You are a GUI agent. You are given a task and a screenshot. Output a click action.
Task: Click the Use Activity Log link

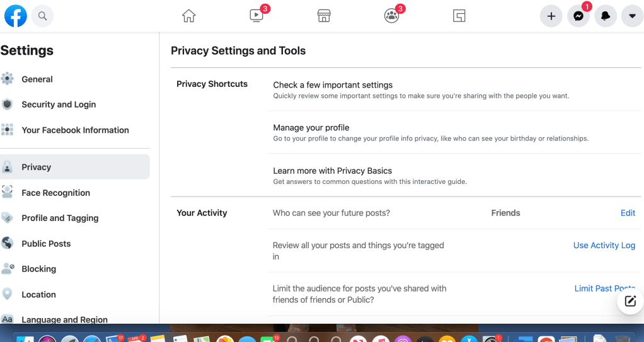tap(604, 246)
